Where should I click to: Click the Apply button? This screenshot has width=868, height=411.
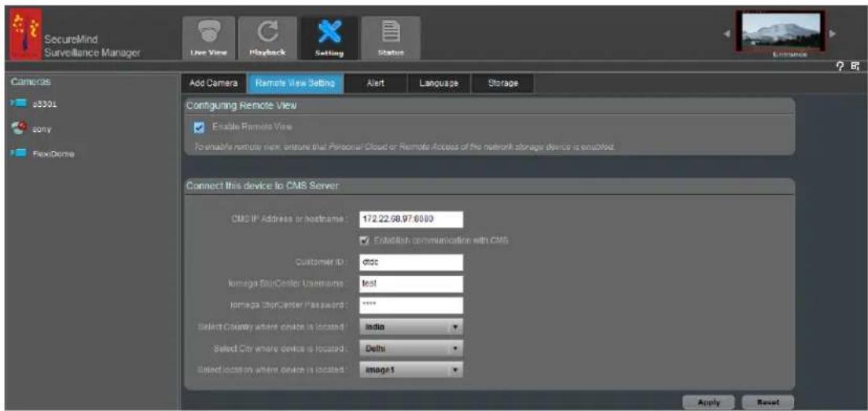coord(708,402)
